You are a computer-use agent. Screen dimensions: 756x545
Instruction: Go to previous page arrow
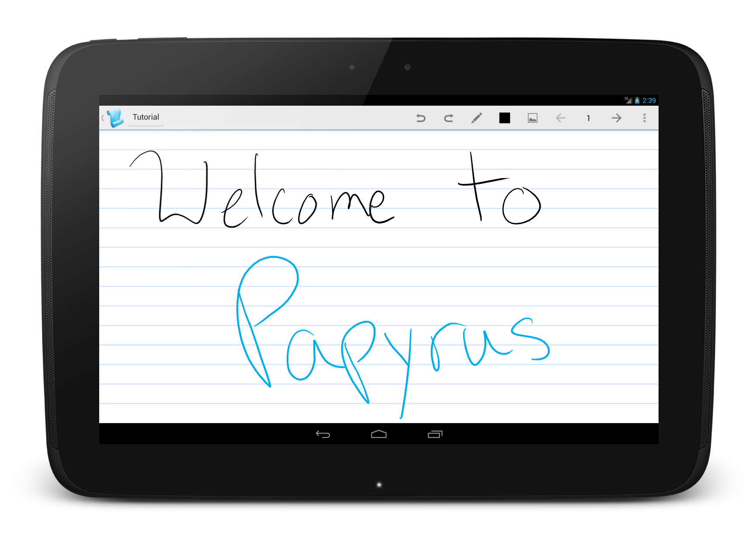point(561,118)
